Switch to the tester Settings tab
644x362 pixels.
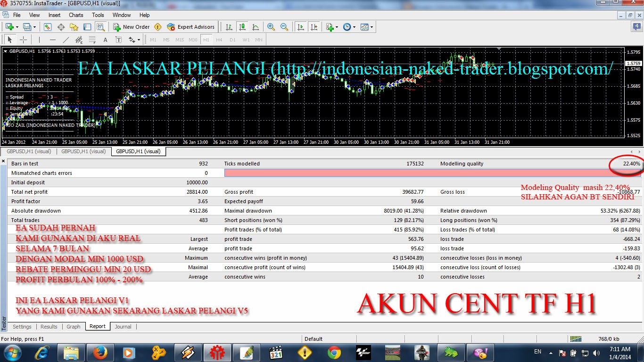point(22,327)
